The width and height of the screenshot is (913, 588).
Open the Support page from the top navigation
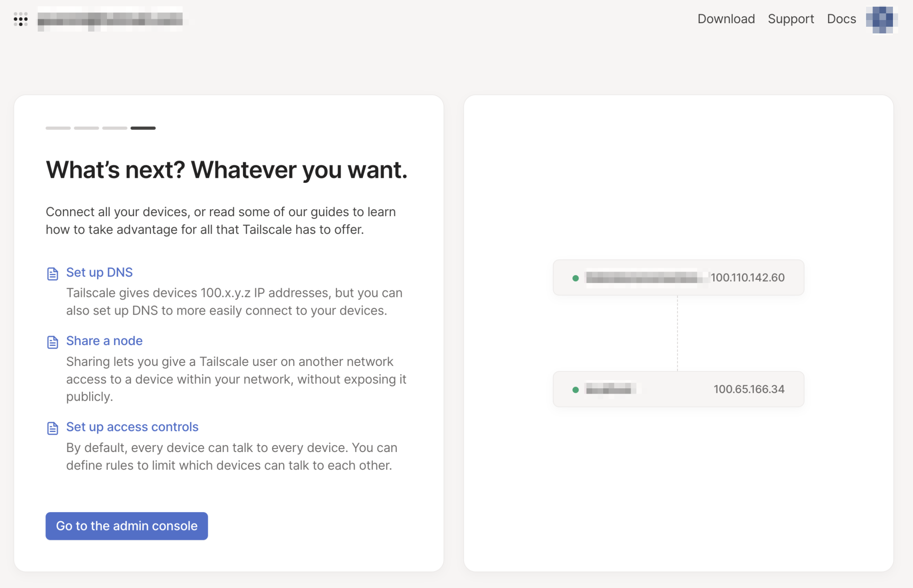(x=791, y=19)
